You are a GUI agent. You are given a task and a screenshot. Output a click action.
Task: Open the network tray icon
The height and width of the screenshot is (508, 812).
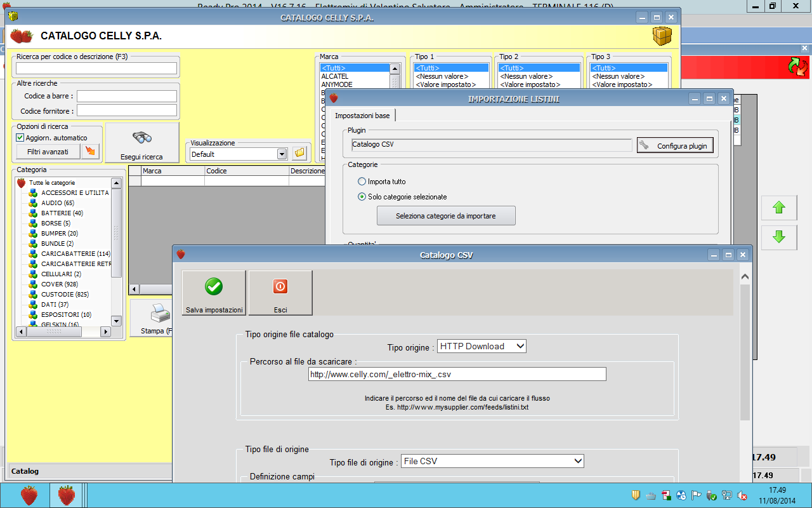click(x=727, y=495)
